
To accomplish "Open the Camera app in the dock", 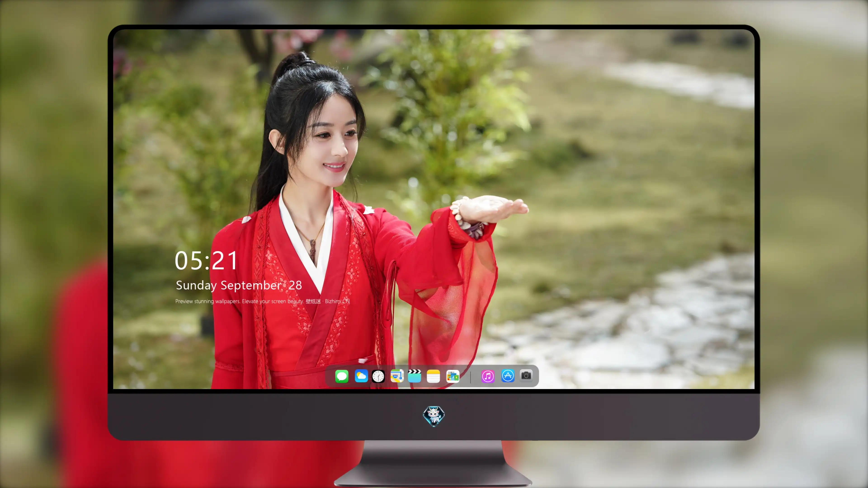I will [526, 375].
